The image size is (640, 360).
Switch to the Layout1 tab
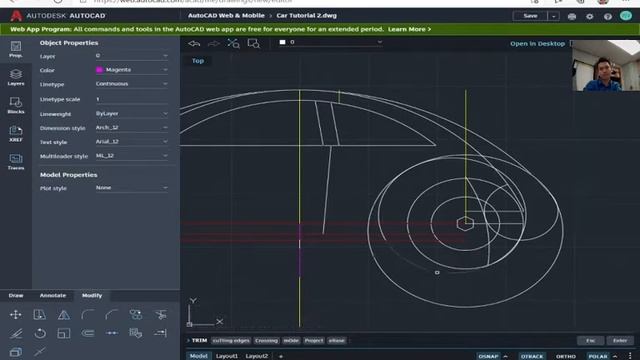(x=227, y=356)
